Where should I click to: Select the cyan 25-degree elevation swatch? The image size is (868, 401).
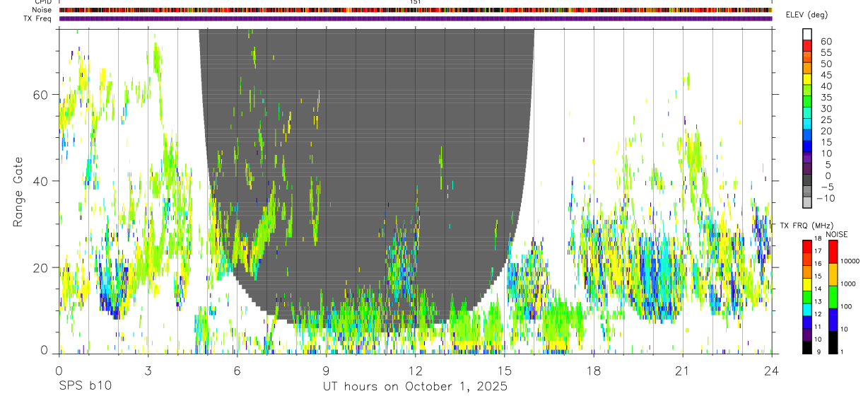807,124
